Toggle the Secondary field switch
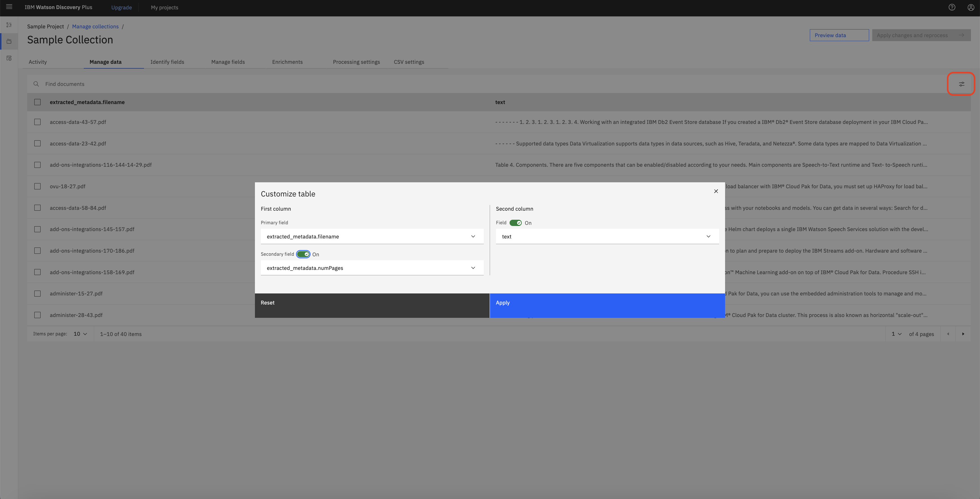Viewport: 980px width, 499px height. 303,254
